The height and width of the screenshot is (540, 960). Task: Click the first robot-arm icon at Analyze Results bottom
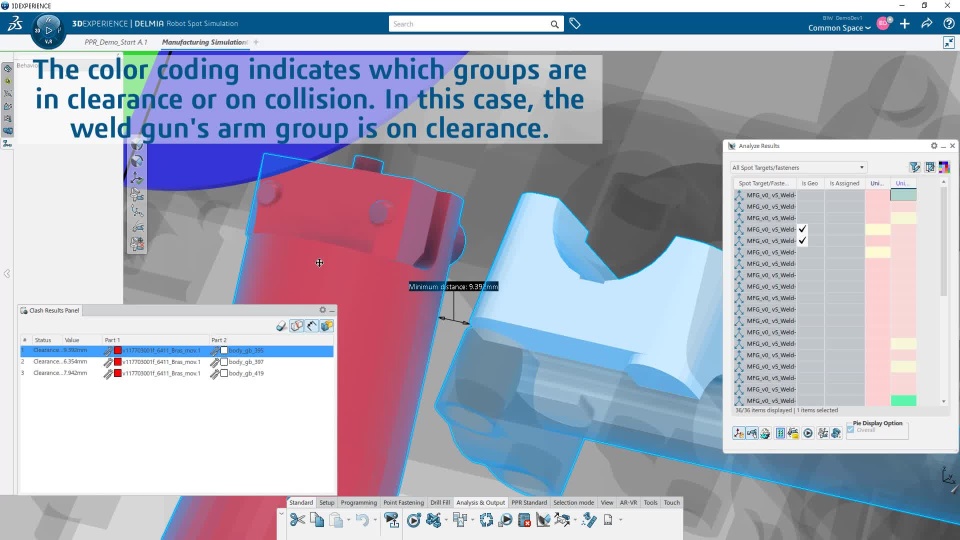(739, 433)
